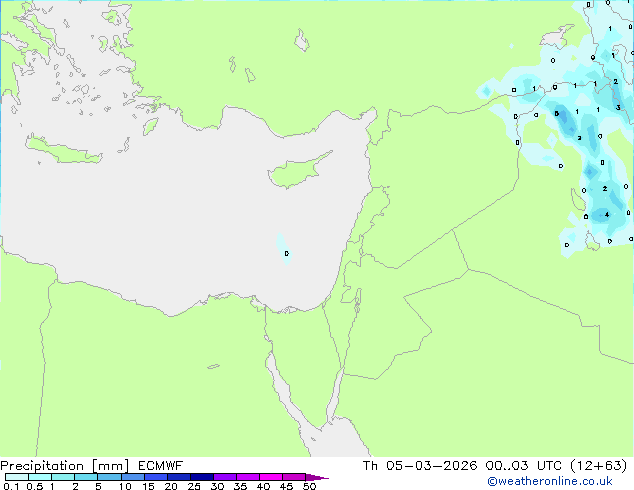Click the '[mm]' unit label
The image size is (634, 490).
pyautogui.click(x=110, y=466)
